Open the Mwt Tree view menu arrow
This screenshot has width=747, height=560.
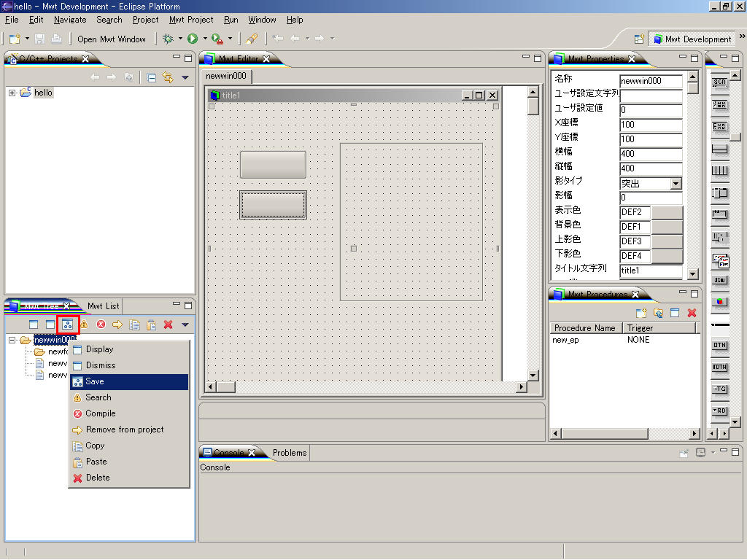coord(185,324)
